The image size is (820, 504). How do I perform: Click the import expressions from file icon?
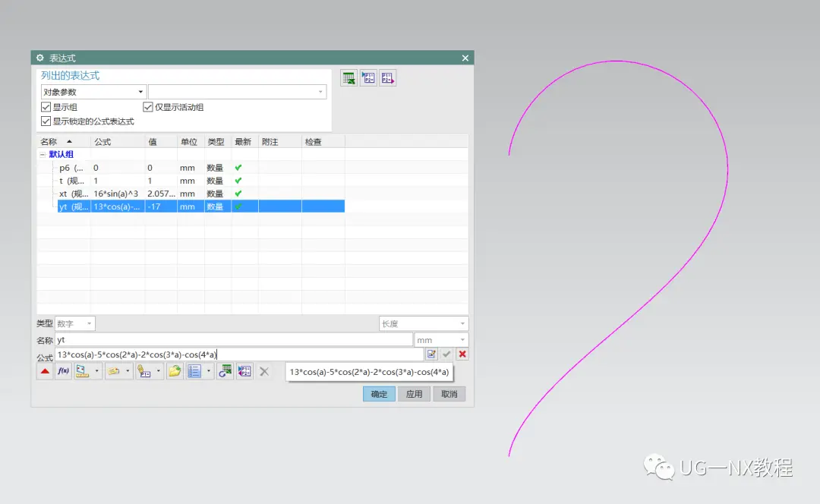pos(368,78)
